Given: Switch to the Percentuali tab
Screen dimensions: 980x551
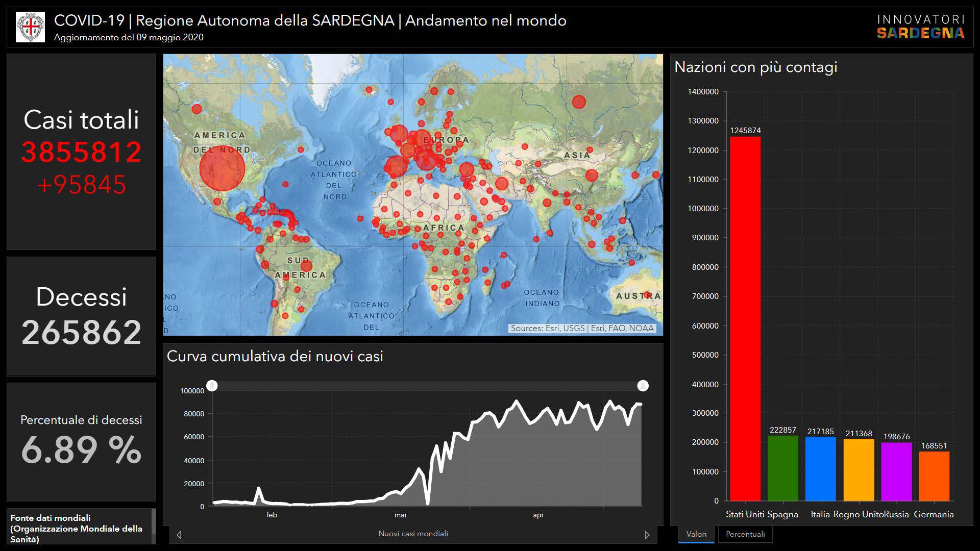Looking at the screenshot, I should (745, 534).
